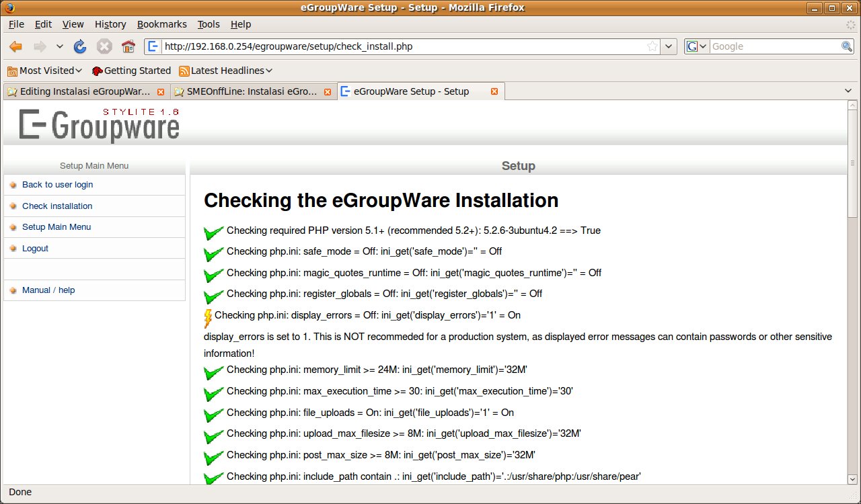Screen dimensions: 861x504
Task: Click the stop loading icon
Action: pyautogui.click(x=104, y=46)
